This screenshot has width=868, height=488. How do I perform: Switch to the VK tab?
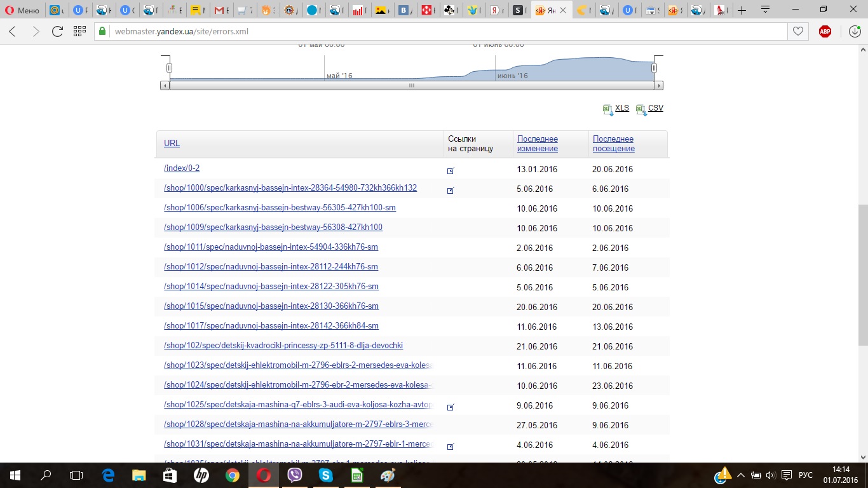[405, 10]
